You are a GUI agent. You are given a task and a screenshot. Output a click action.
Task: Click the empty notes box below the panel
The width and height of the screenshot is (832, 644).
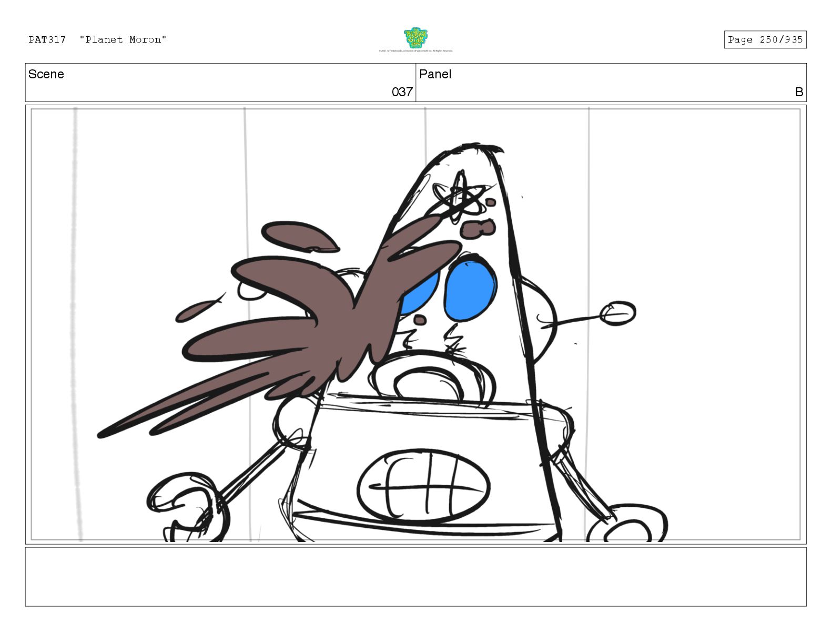(x=415, y=577)
